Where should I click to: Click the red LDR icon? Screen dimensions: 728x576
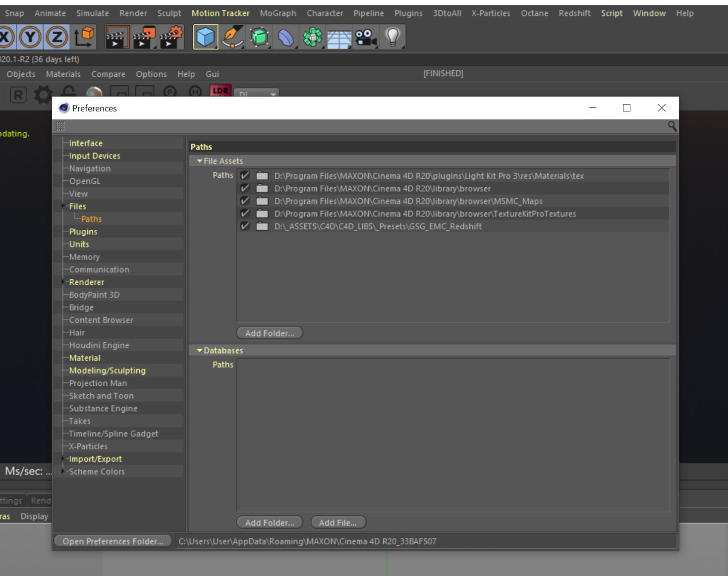[221, 91]
